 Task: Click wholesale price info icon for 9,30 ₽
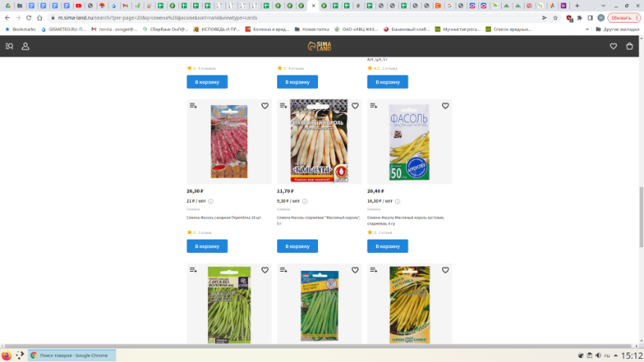pyautogui.click(x=301, y=201)
